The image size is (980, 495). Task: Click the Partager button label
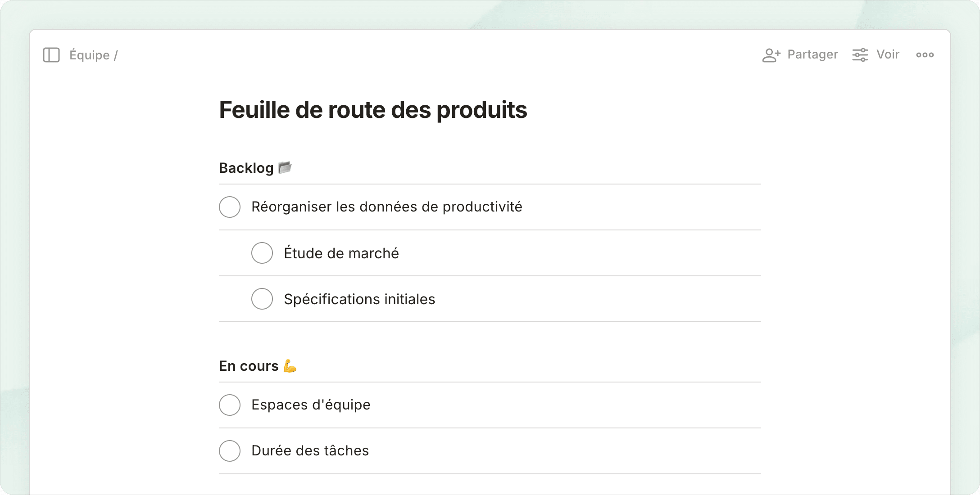(812, 54)
